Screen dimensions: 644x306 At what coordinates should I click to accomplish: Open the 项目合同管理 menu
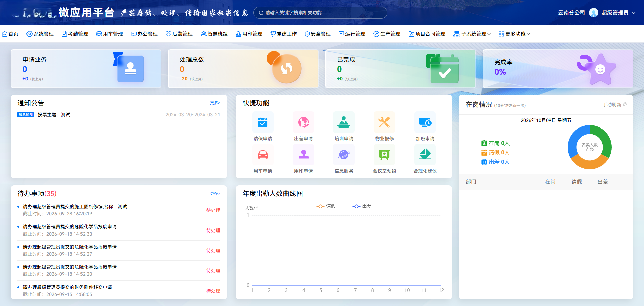pos(427,34)
